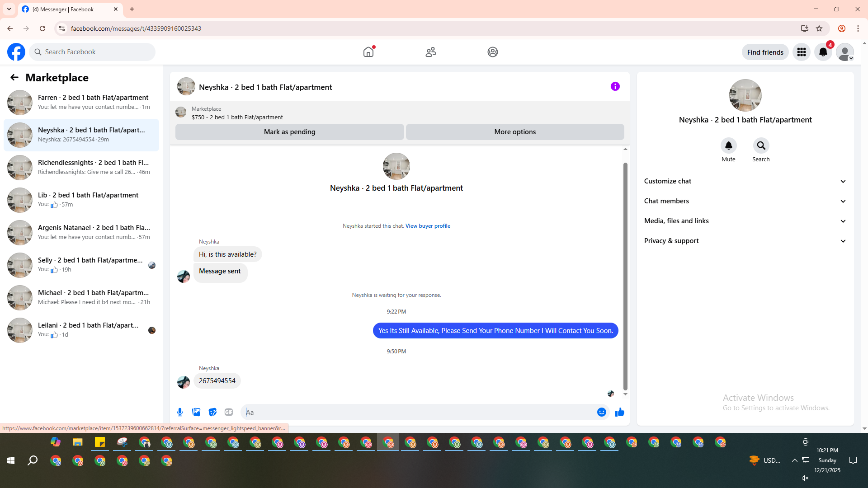Open the Groups icon in top navigation
This screenshot has width=868, height=488.
click(x=493, y=52)
